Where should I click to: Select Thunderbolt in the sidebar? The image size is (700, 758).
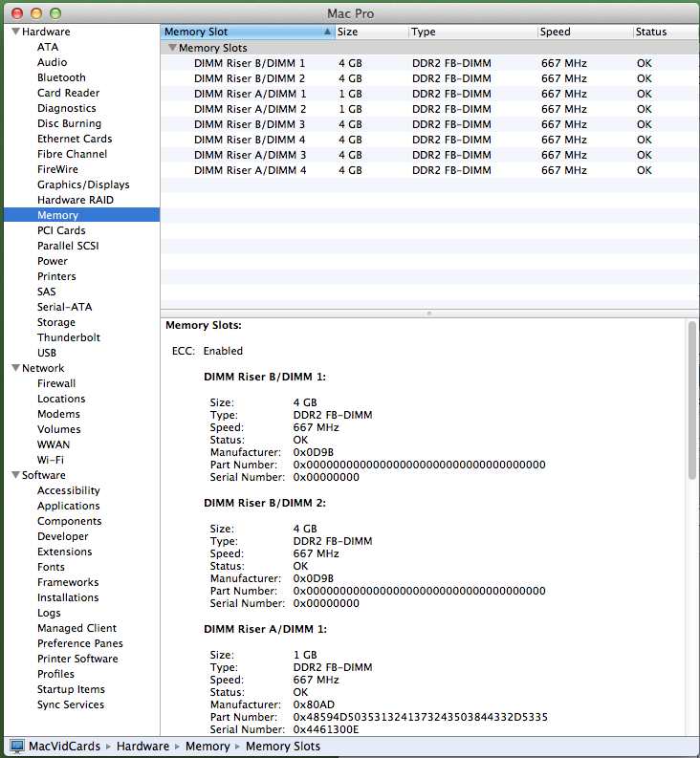[69, 337]
